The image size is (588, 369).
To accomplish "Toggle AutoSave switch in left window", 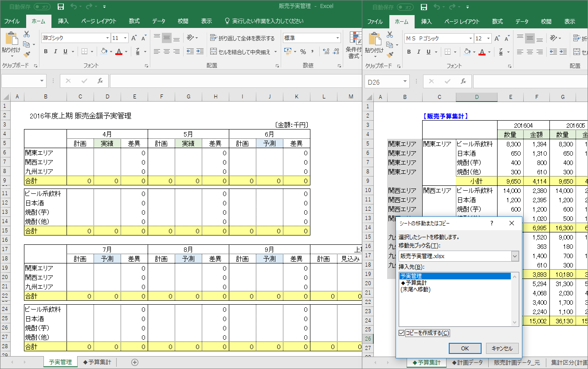I will click(x=43, y=7).
